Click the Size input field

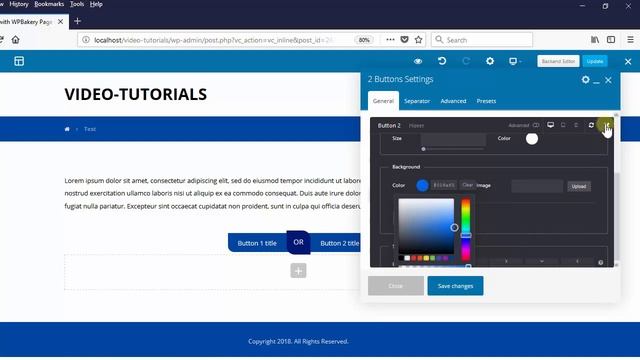[x=453, y=139]
